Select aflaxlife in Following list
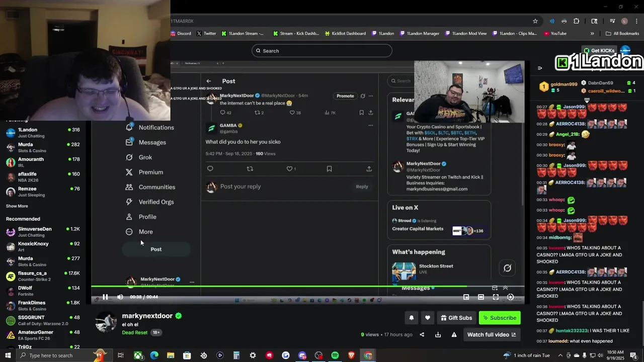 pyautogui.click(x=43, y=177)
